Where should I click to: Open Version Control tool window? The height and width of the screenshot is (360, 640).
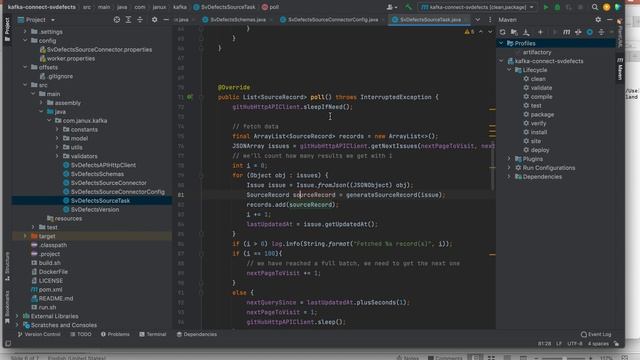point(40,334)
